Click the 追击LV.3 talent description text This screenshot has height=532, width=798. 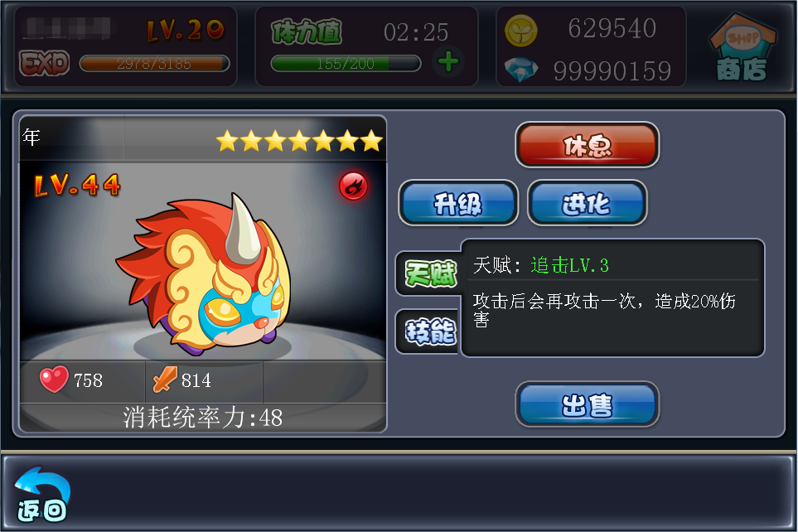(x=569, y=265)
